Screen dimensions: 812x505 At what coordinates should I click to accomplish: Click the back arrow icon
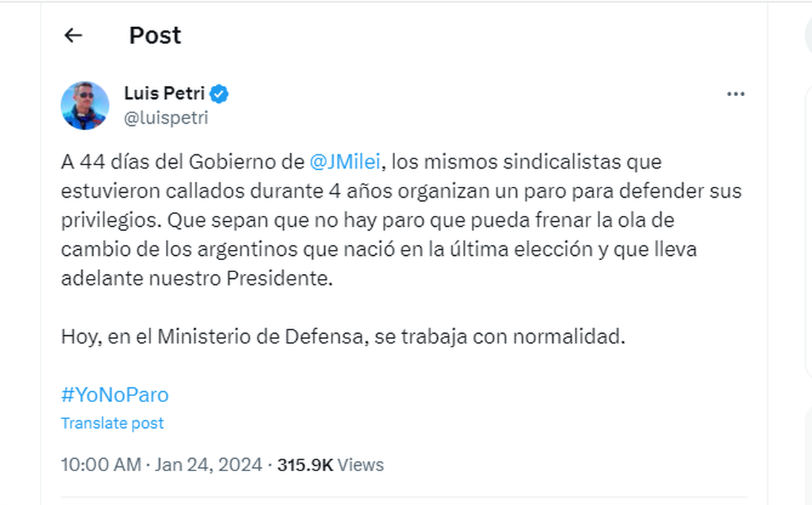72,35
